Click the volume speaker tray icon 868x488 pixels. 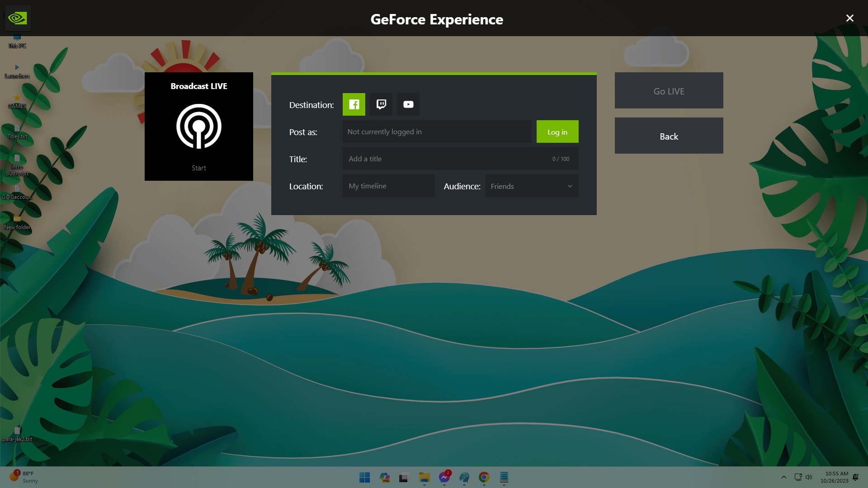[809, 477]
